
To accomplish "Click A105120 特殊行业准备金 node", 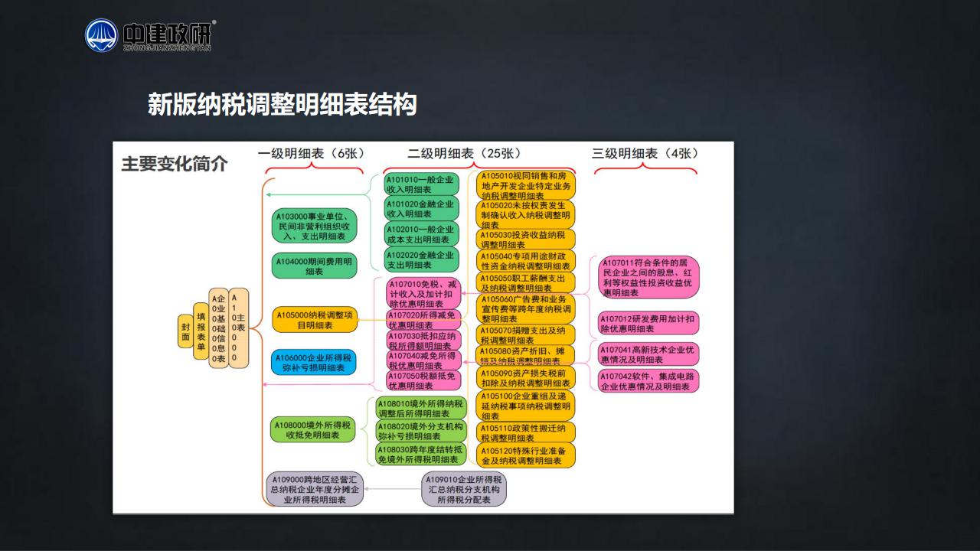I will tap(526, 455).
